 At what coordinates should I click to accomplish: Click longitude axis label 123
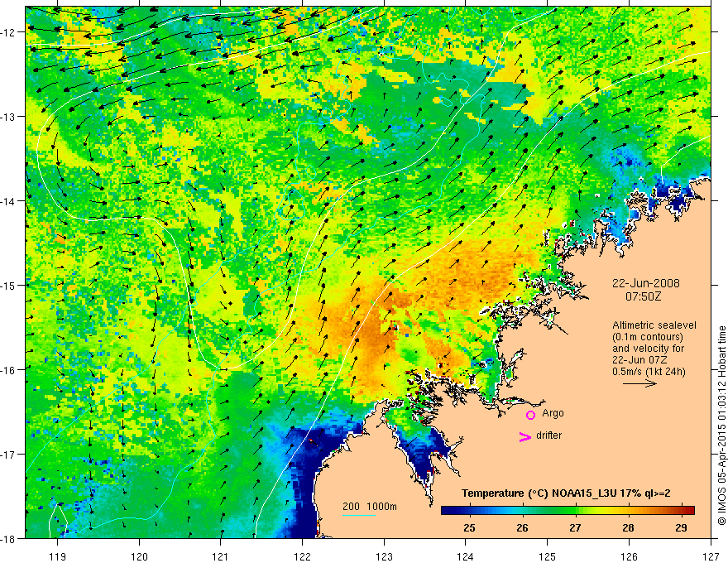coord(384,556)
